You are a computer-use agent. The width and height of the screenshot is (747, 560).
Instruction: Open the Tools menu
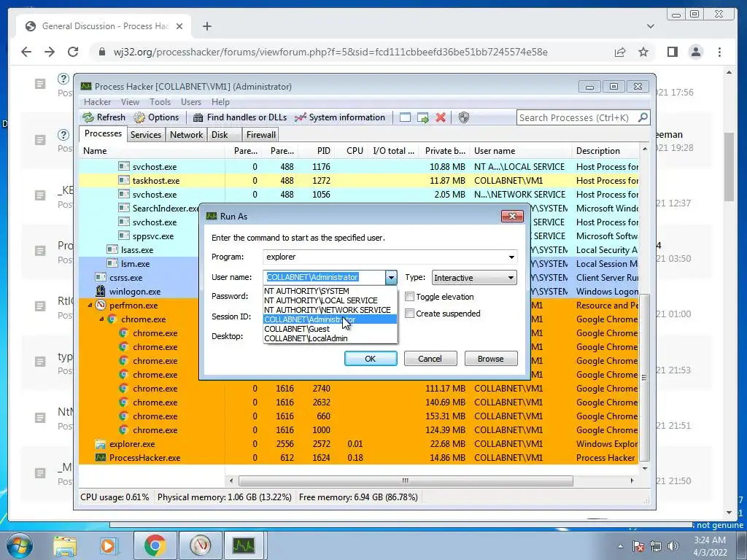[160, 102]
